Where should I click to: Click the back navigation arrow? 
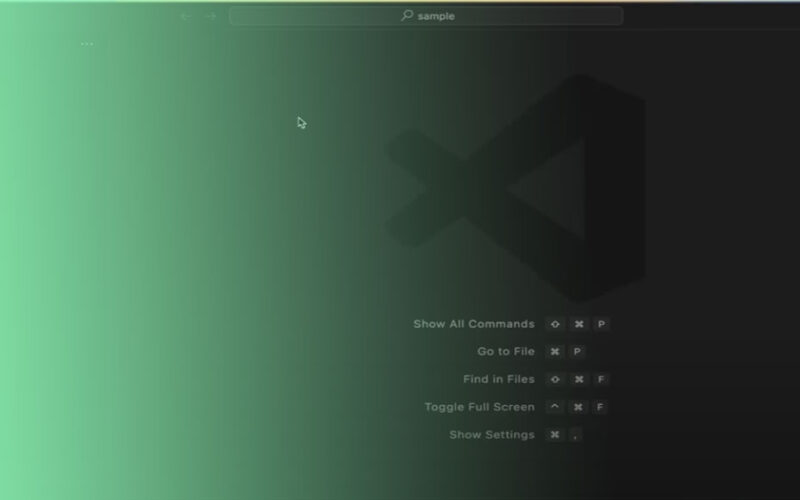(186, 16)
